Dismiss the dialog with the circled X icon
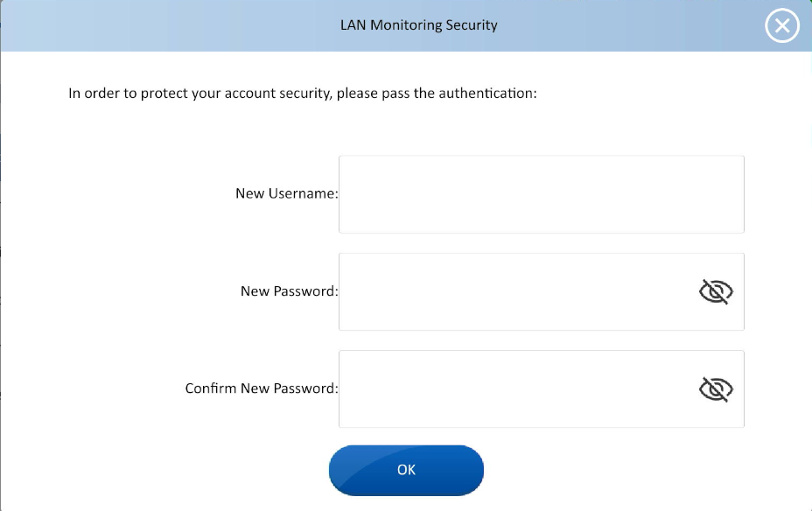The width and height of the screenshot is (812, 511). click(x=781, y=26)
